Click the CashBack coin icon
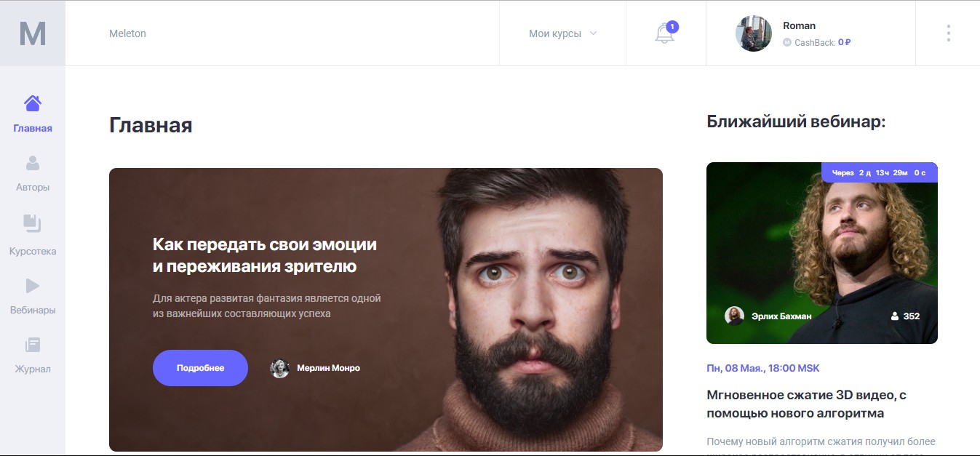 [x=786, y=43]
